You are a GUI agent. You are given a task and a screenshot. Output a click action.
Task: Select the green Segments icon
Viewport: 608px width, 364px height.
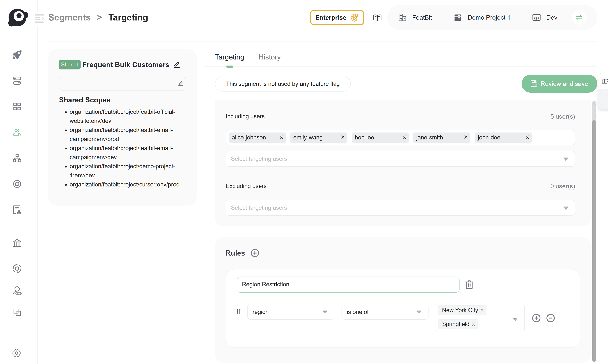(17, 132)
